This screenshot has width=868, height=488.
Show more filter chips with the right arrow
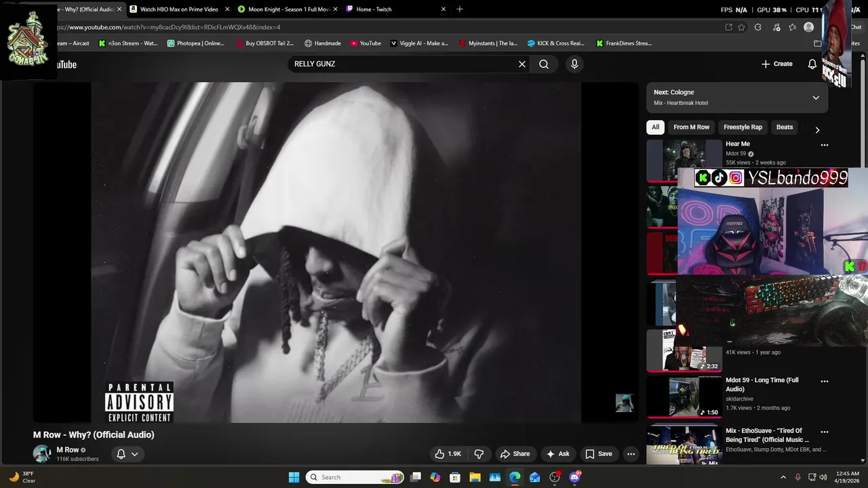[x=817, y=129]
